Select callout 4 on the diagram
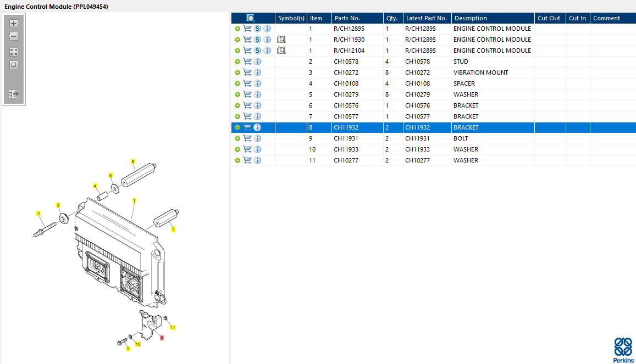The image size is (636, 364). coord(95,186)
